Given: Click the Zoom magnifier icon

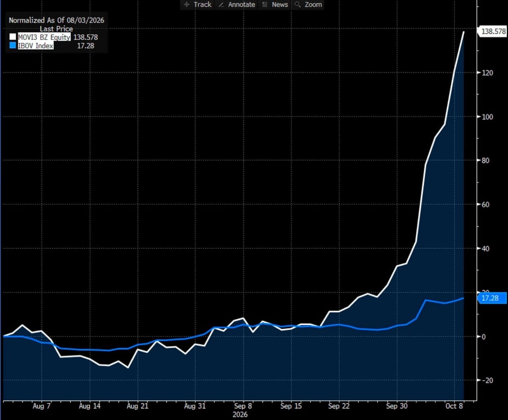Looking at the screenshot, I should tap(297, 4).
